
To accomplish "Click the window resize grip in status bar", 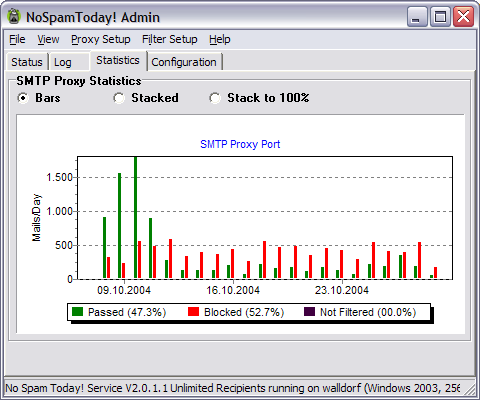I will tap(470, 390).
